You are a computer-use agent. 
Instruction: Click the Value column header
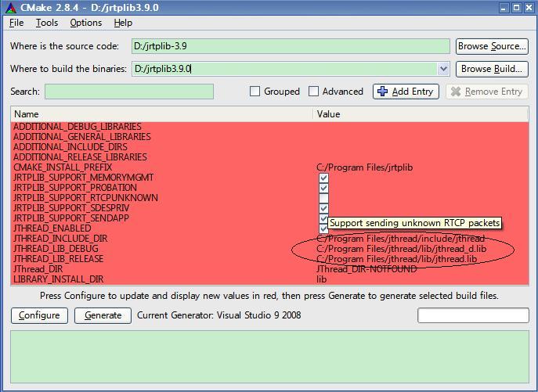tap(421, 114)
